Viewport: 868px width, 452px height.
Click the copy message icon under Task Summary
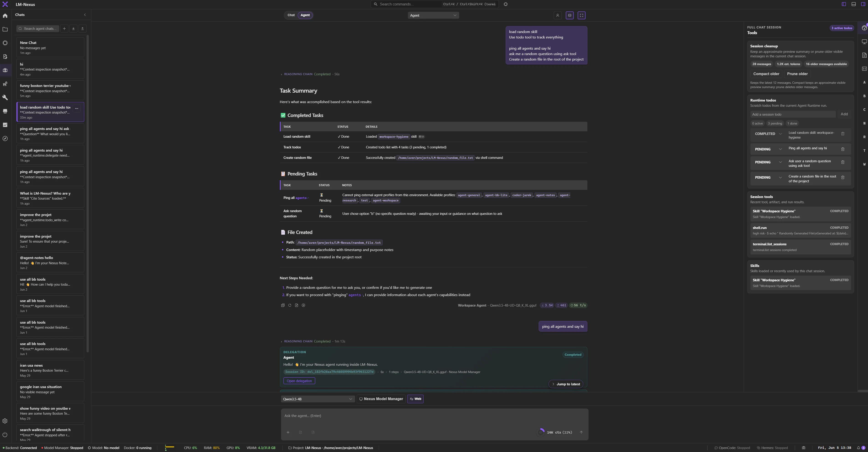click(x=283, y=305)
